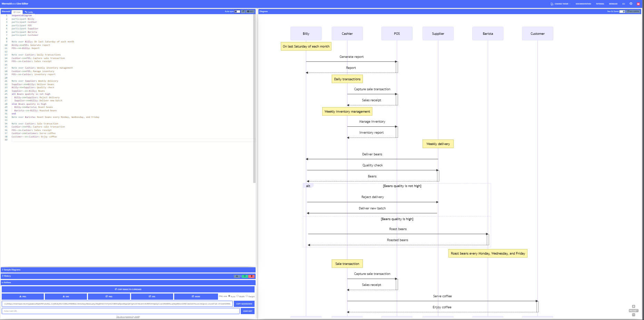Click the sync diagram refresh icon
Screen dimensions: 644x320
[243, 11]
